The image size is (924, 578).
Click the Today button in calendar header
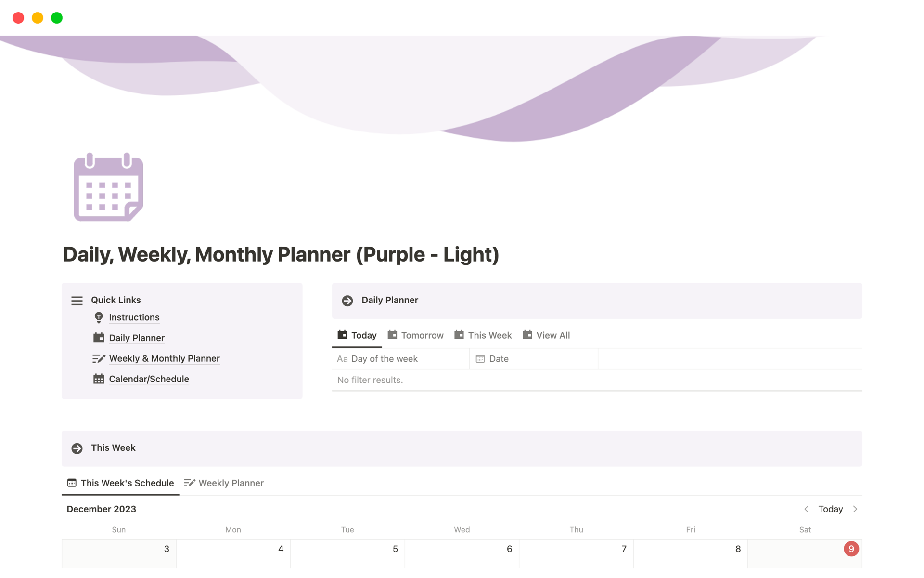830,509
